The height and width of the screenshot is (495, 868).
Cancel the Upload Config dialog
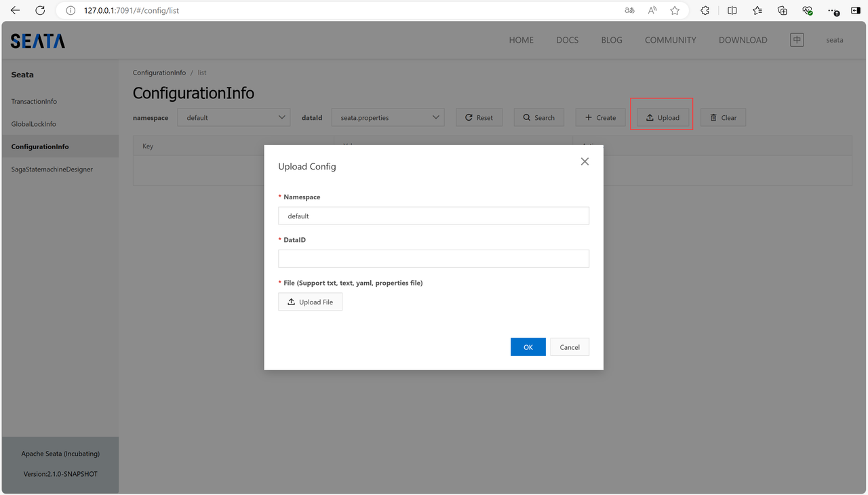click(569, 347)
